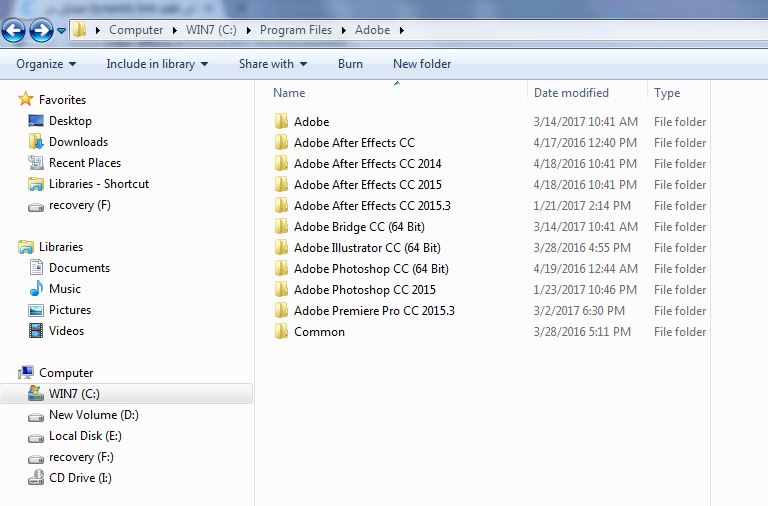Click the Documents library icon

pyautogui.click(x=36, y=267)
